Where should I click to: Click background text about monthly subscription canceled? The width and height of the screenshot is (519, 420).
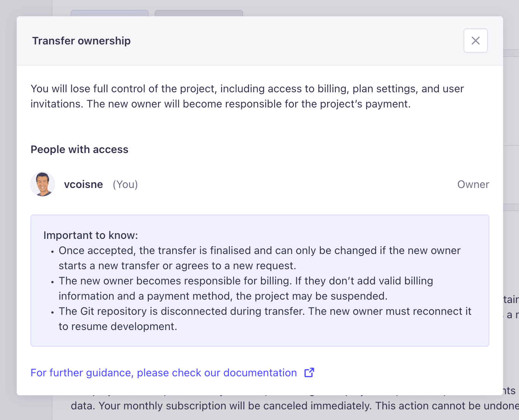pyautogui.click(x=295, y=406)
